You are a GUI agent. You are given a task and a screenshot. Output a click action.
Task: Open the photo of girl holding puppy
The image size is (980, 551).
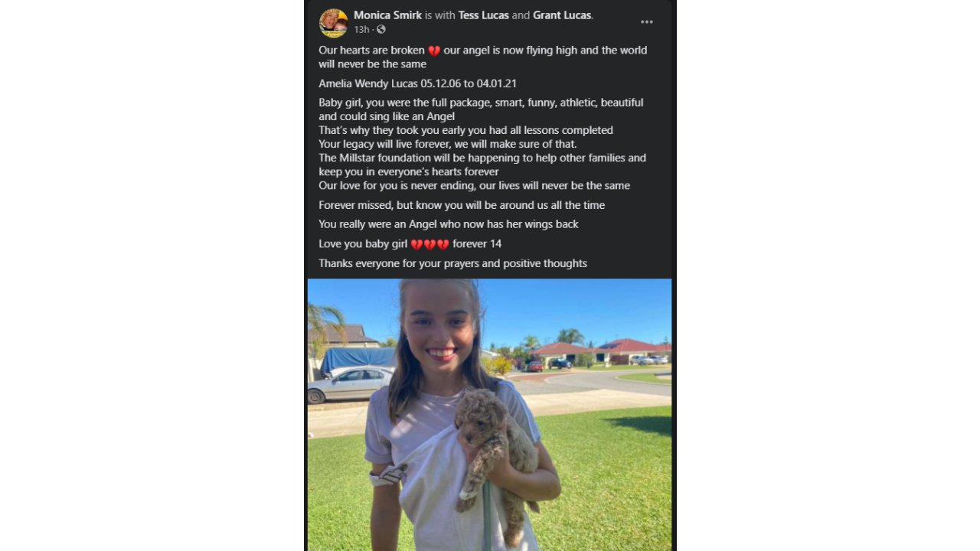pyautogui.click(x=490, y=415)
